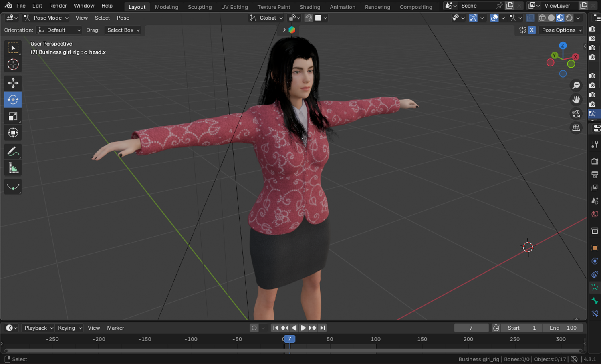Toggle viewport overlays visibility
Image resolution: width=601 pixels, height=364 pixels.
click(x=494, y=18)
